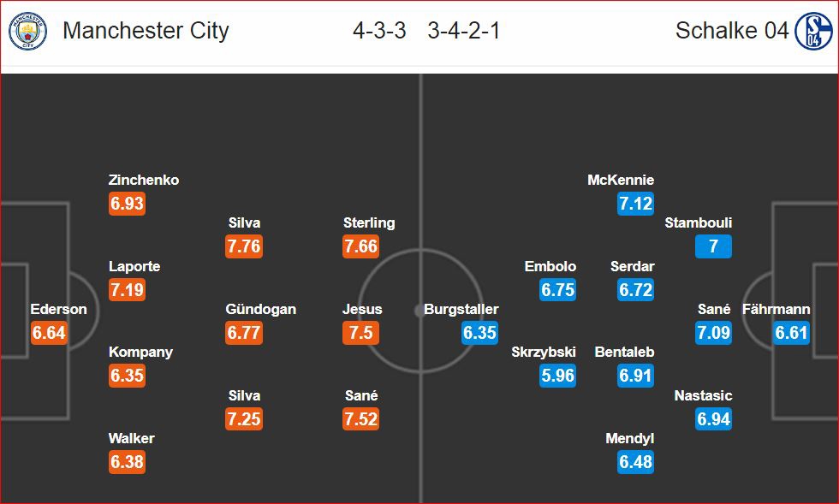Select Ederson's 6.64 rating badge
839x504 pixels.
[49, 332]
